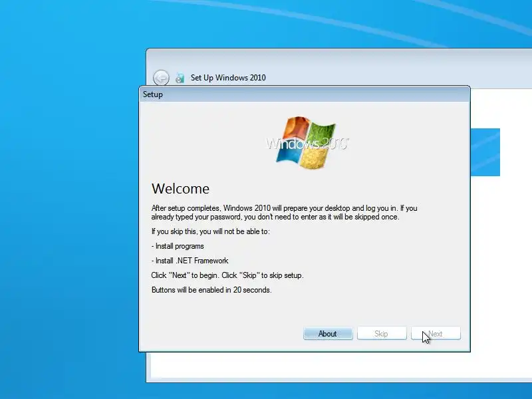This screenshot has width=532, height=399.
Task: Click the '- Install .NET Framework' line
Action: (190, 261)
